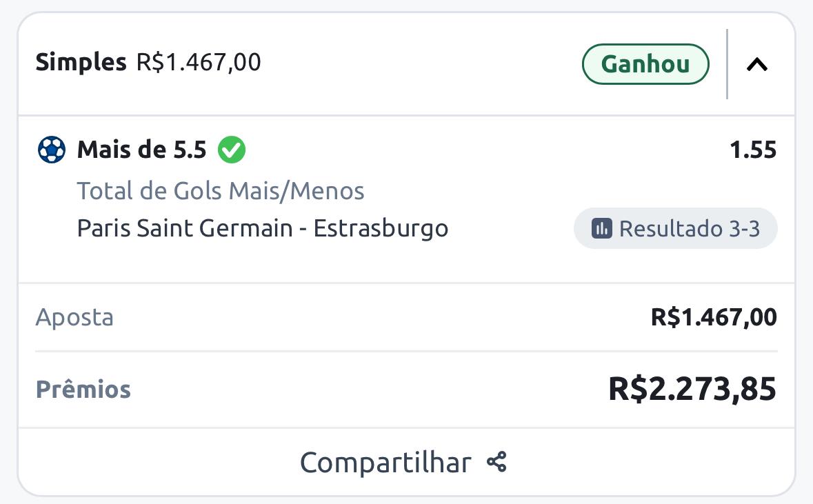The image size is (813, 504).
Task: Click the 1.55 odds value
Action: pos(753,150)
